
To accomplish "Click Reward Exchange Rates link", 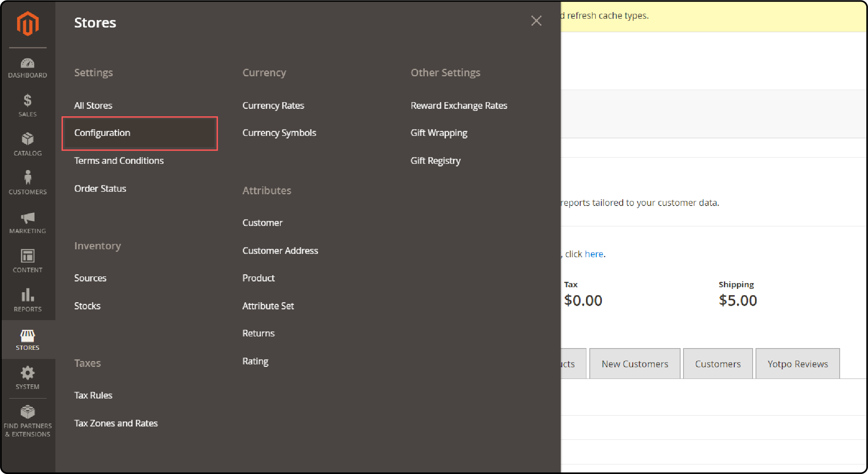I will tap(458, 105).
